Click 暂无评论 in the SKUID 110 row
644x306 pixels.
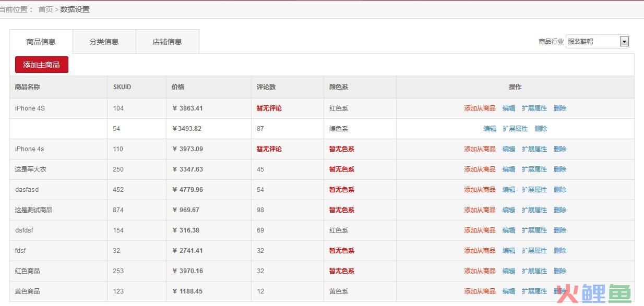coord(269,149)
